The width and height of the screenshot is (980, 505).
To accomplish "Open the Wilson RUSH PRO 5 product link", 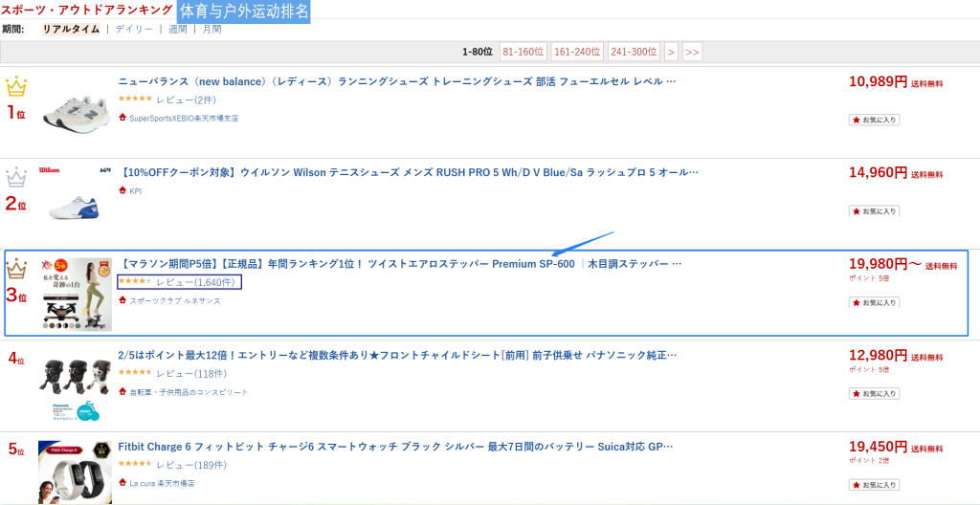I will (x=409, y=173).
